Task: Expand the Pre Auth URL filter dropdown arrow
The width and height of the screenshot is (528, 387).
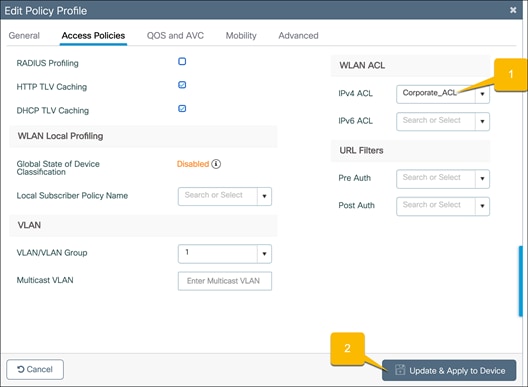Action: [x=482, y=179]
